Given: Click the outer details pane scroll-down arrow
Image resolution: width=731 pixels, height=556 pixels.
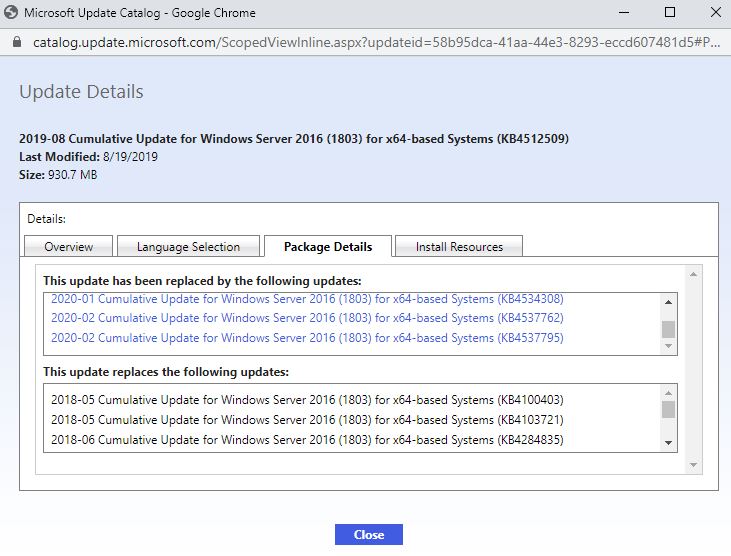Looking at the screenshot, I should 693,465.
